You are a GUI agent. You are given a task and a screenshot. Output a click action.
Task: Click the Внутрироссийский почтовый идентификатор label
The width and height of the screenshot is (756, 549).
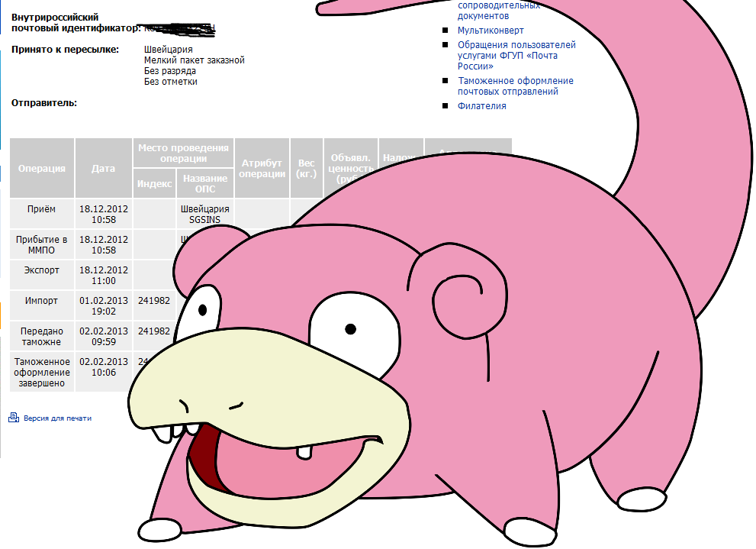[x=76, y=23]
